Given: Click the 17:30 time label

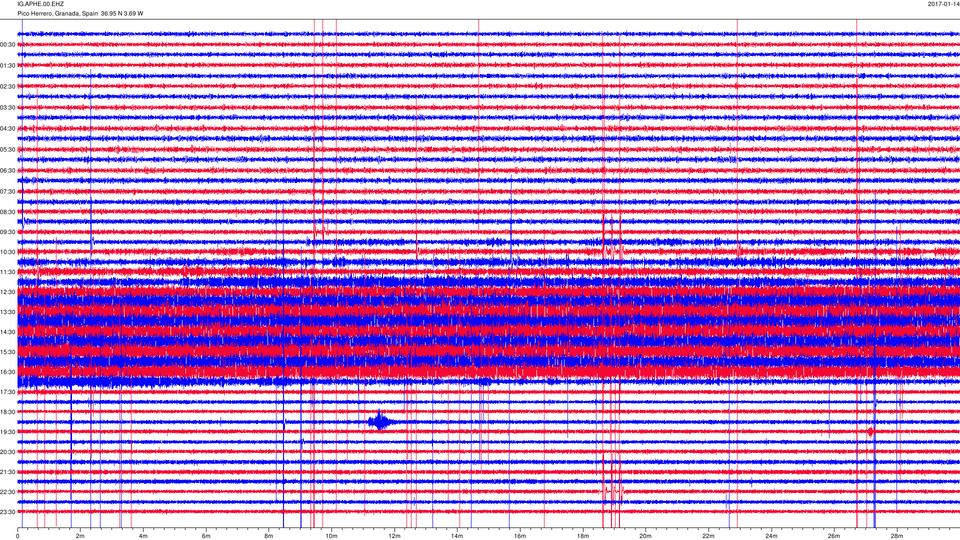Looking at the screenshot, I should point(8,392).
